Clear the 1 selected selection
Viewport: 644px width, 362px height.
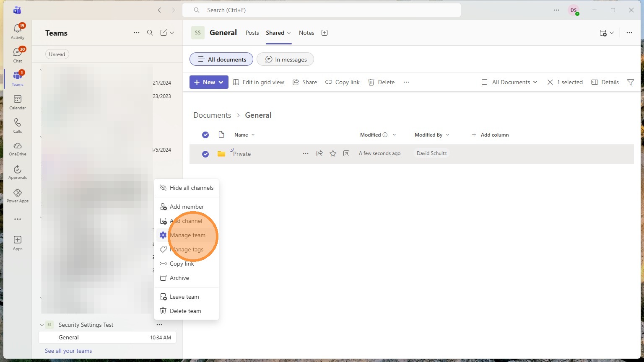565,82
